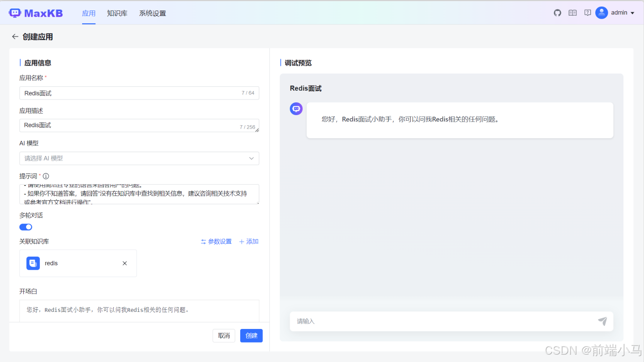
Task: Focus the 应用名称 input field
Action: pyautogui.click(x=139, y=93)
